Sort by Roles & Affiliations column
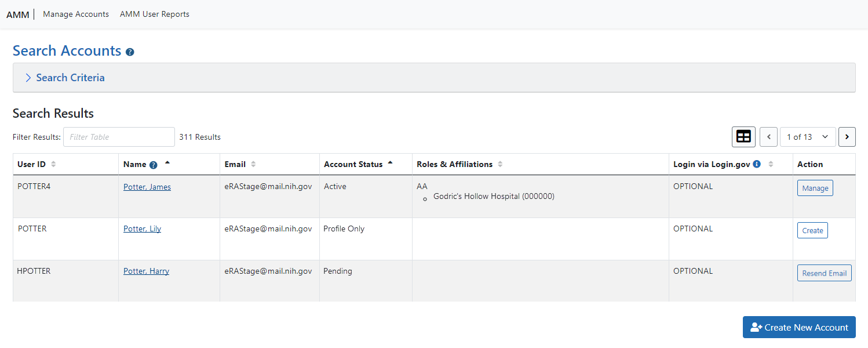The width and height of the screenshot is (868, 348). click(x=500, y=164)
